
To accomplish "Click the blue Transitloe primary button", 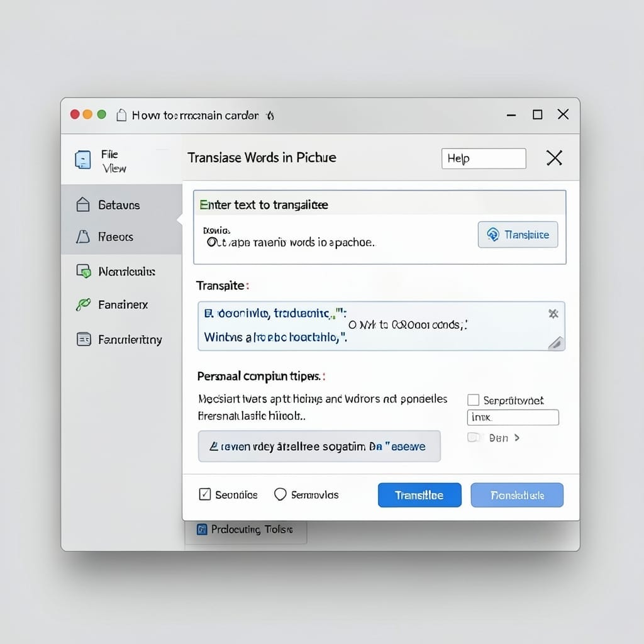I will point(419,495).
